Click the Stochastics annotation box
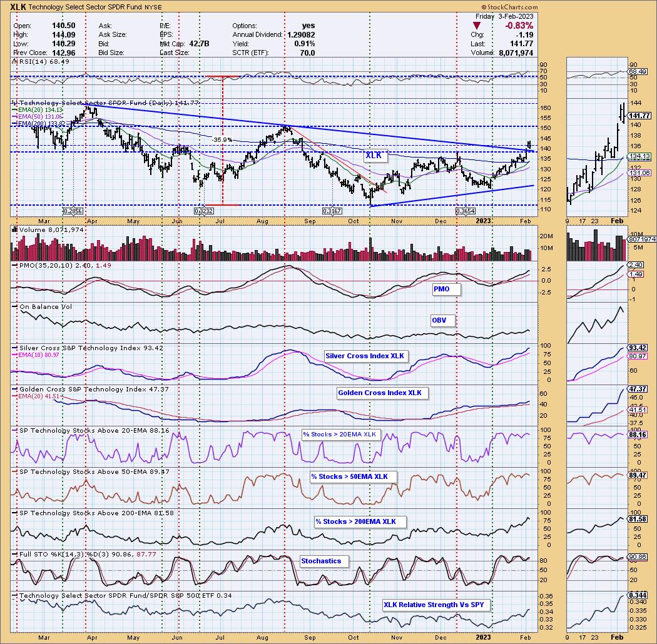This screenshot has width=657, height=644. [x=323, y=561]
